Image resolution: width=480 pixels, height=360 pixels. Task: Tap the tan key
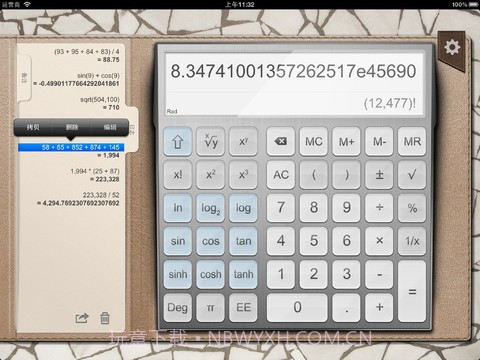click(x=243, y=241)
